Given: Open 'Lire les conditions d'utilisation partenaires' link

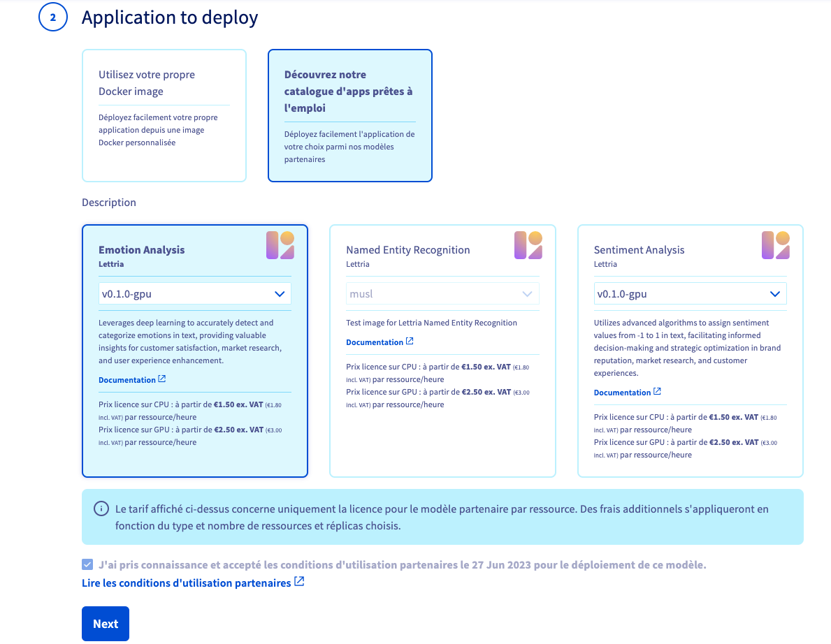Looking at the screenshot, I should click(186, 583).
